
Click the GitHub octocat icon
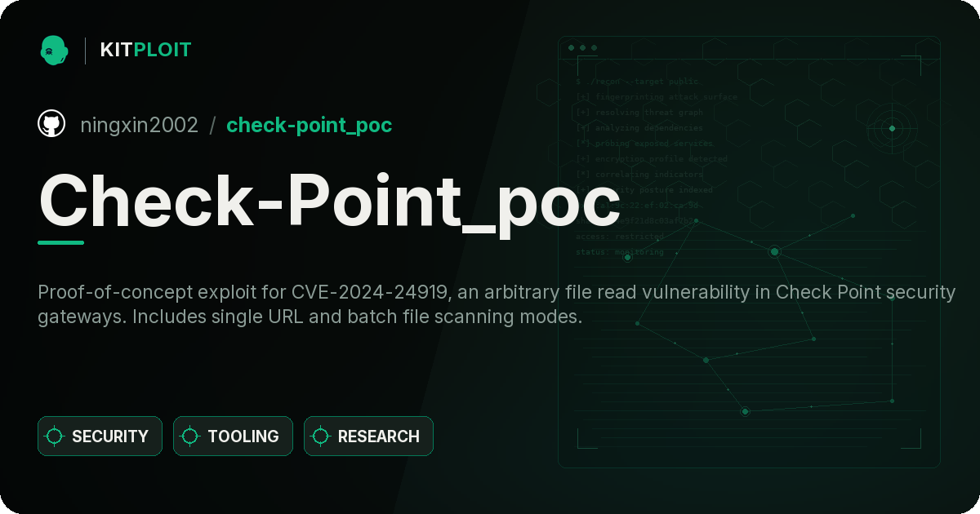(51, 124)
